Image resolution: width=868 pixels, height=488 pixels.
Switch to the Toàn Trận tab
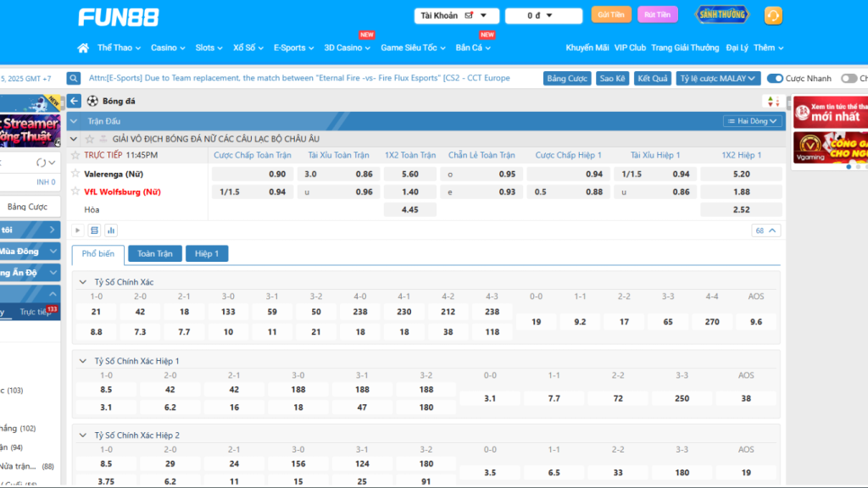click(154, 253)
